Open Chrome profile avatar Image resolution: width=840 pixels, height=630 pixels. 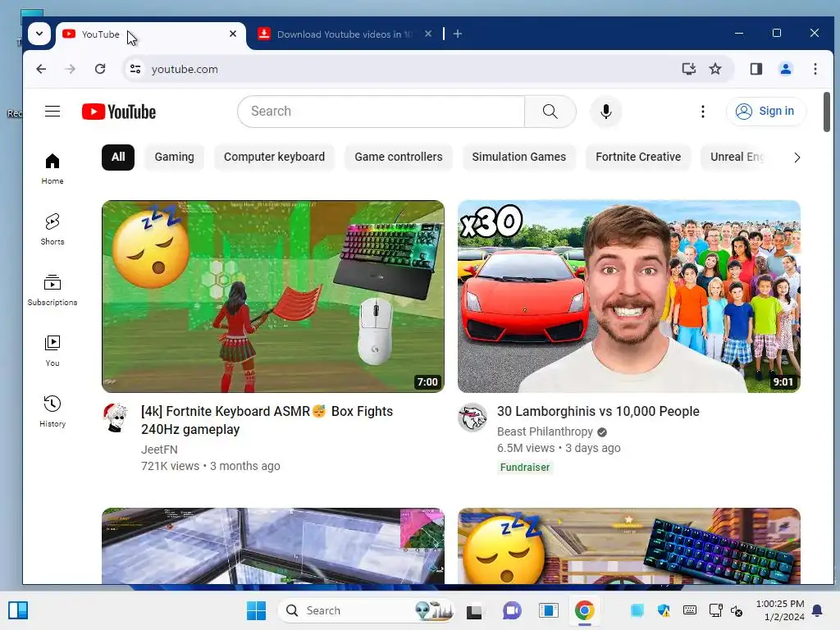click(786, 69)
